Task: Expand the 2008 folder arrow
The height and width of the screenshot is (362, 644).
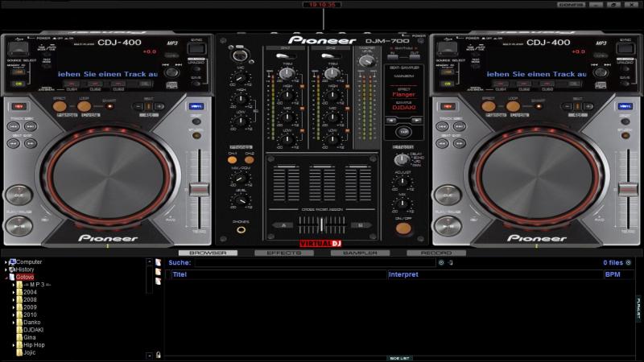Action: 14,300
